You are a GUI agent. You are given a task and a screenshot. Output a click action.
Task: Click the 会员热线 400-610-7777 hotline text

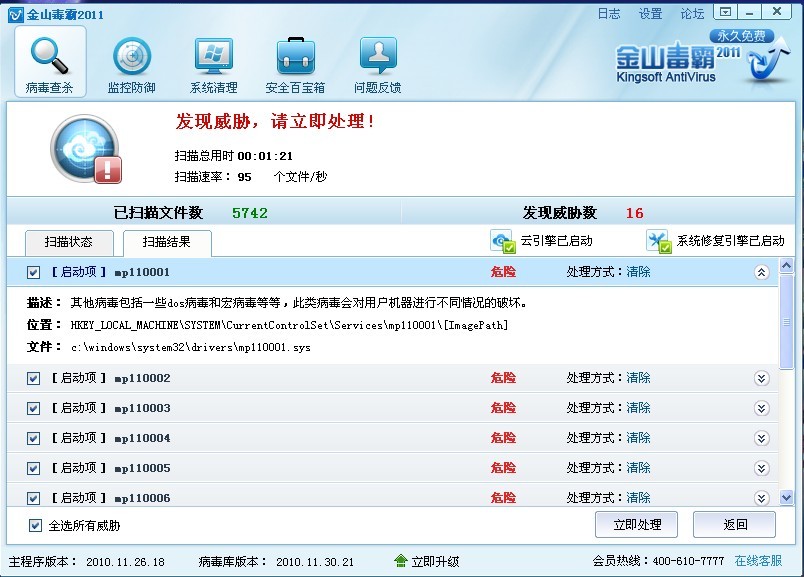pyautogui.click(x=658, y=561)
